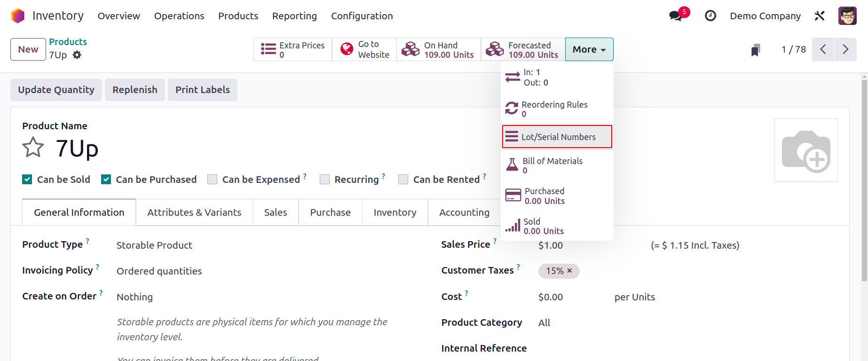The height and width of the screenshot is (361, 868).
Task: Switch company via Demo Company
Action: click(765, 16)
